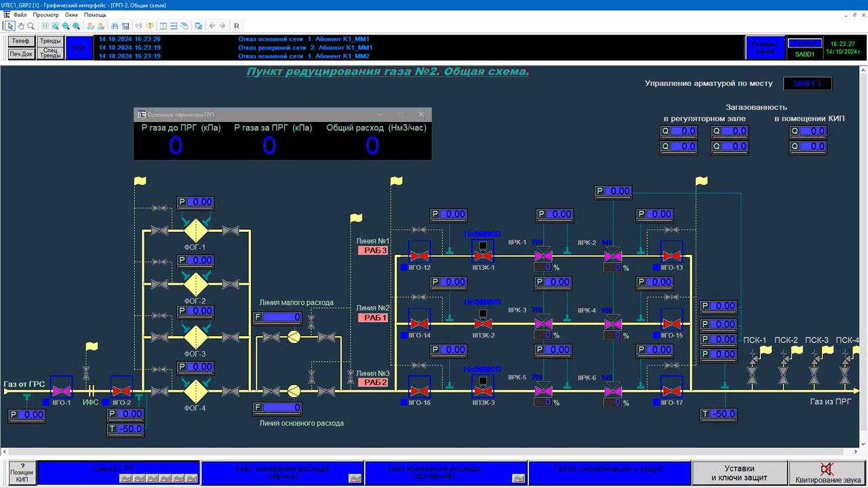Screen dimensions: 868x488
Task: Click the forward arrow in the toolbar
Action: (x=222, y=26)
